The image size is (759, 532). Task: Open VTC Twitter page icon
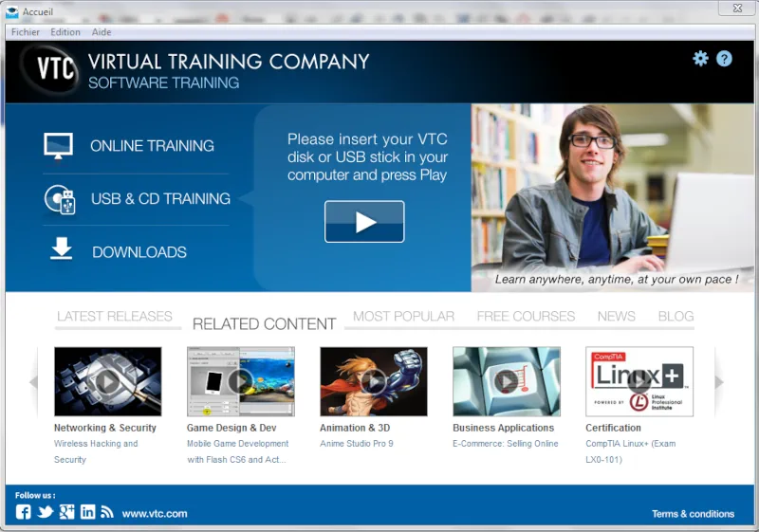click(45, 512)
